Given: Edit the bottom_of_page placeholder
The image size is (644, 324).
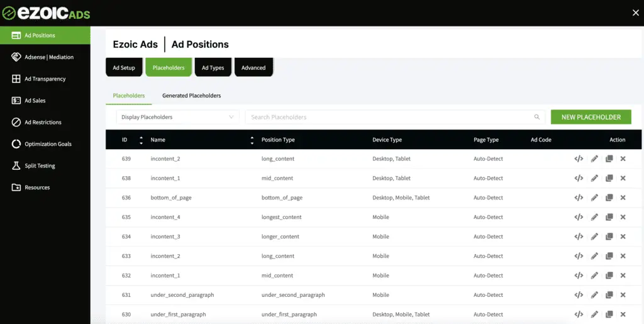Looking at the screenshot, I should [x=594, y=198].
